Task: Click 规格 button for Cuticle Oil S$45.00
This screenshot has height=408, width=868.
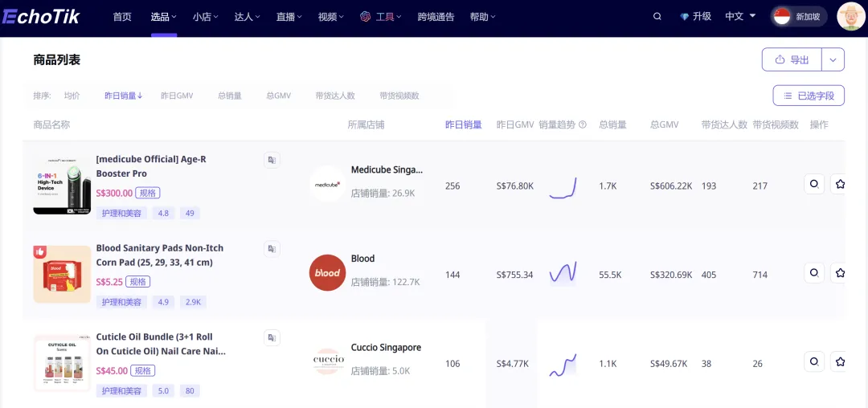Action: coord(143,370)
